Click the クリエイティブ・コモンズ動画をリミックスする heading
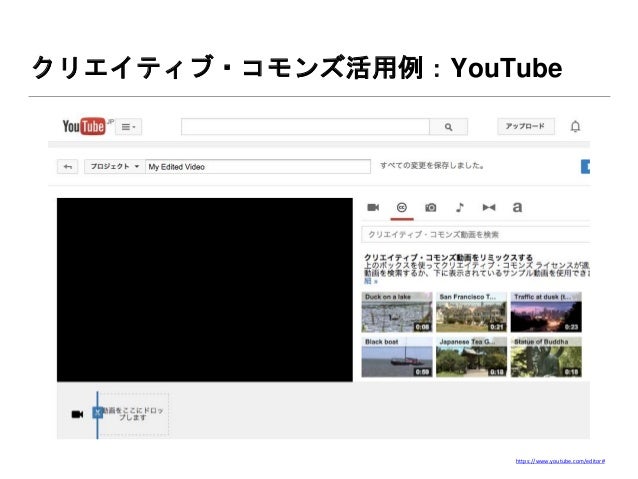The height and width of the screenshot is (479, 638). [x=448, y=258]
